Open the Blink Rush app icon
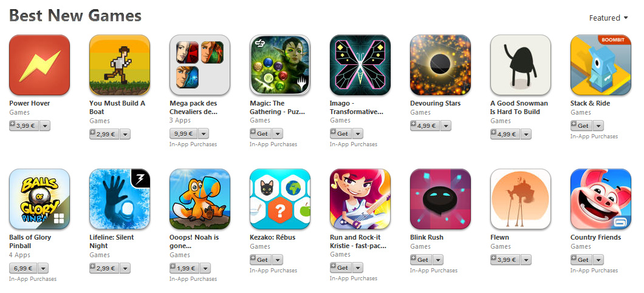The image size is (644, 293). (x=440, y=199)
